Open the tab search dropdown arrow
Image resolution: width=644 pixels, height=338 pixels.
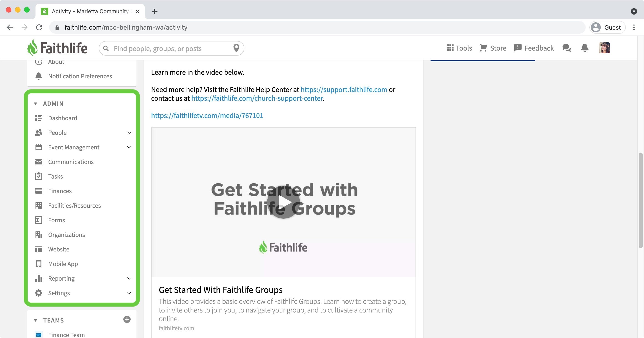[x=634, y=11]
